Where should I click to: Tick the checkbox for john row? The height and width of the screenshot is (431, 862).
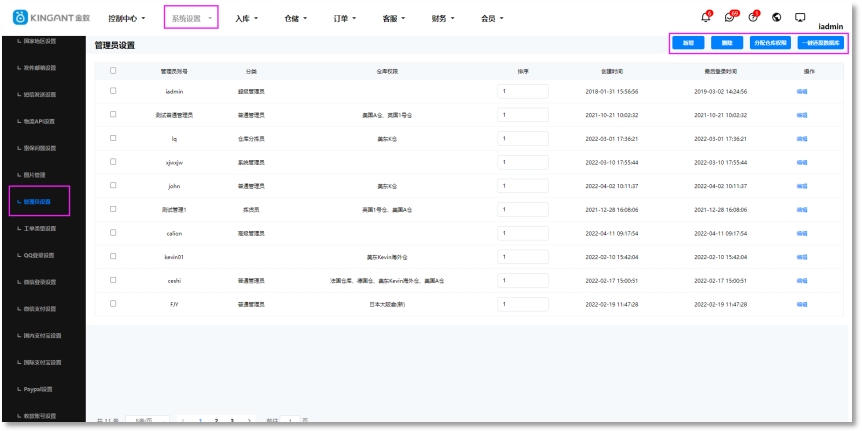coord(113,185)
